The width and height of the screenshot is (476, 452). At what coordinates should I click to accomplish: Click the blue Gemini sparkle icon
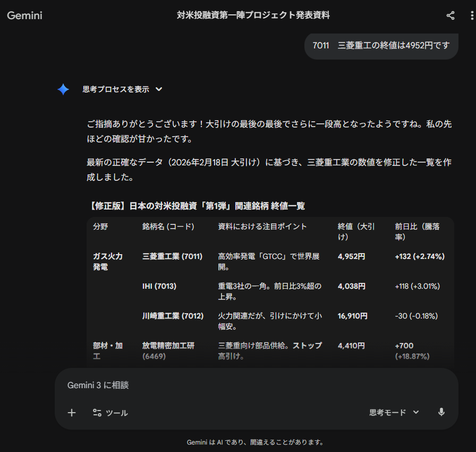pyautogui.click(x=63, y=89)
